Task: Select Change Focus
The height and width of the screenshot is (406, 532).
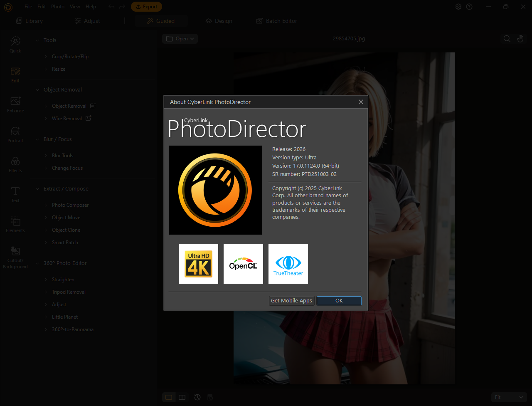Action: (x=67, y=168)
